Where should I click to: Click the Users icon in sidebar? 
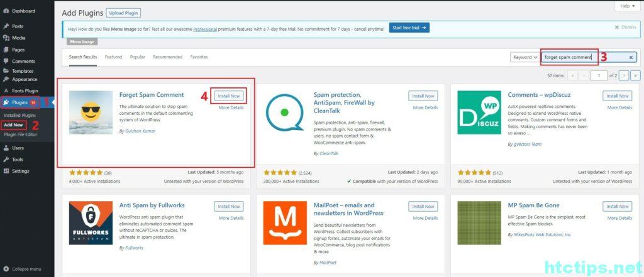6,148
